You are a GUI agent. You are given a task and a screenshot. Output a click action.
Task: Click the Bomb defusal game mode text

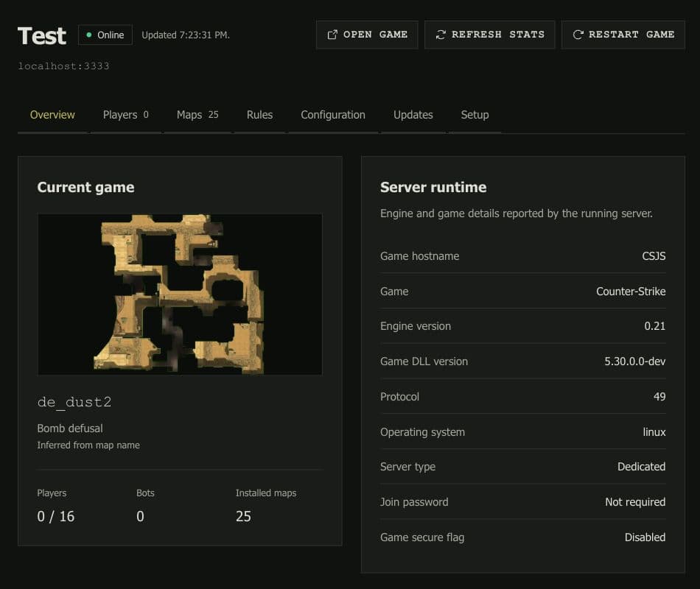pyautogui.click(x=70, y=428)
